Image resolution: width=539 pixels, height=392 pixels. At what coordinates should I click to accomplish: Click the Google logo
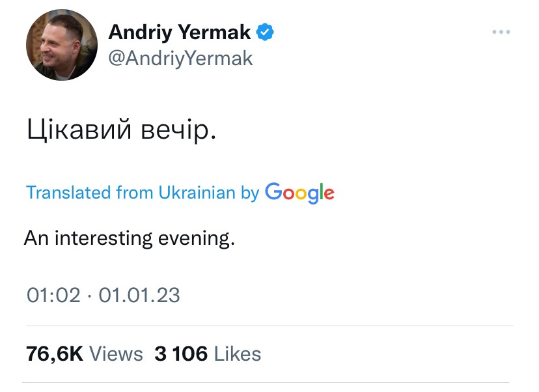pyautogui.click(x=299, y=193)
